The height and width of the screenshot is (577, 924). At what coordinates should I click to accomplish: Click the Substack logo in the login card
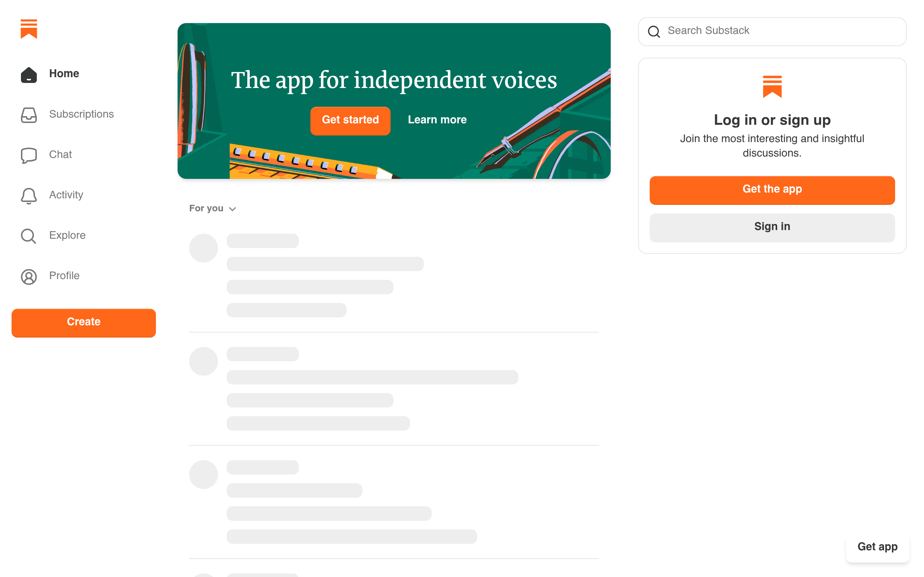click(x=772, y=86)
